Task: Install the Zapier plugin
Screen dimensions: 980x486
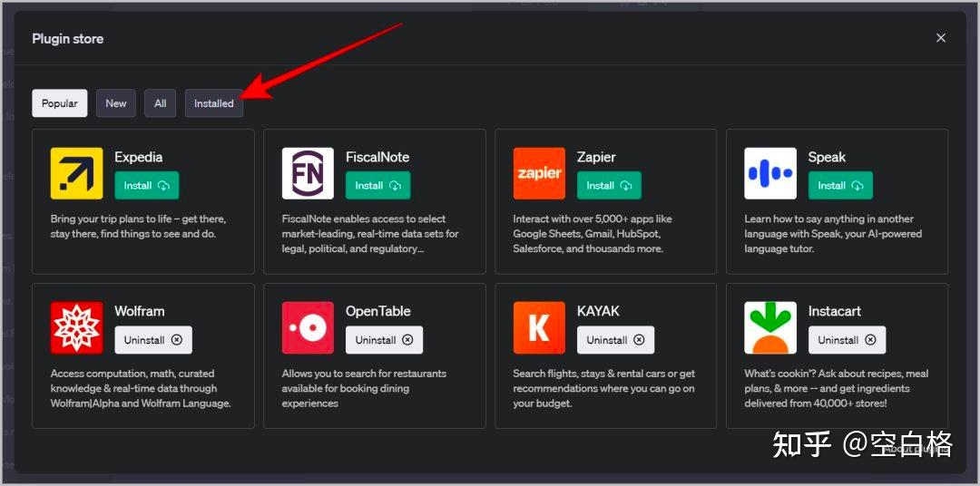Action: tap(610, 186)
